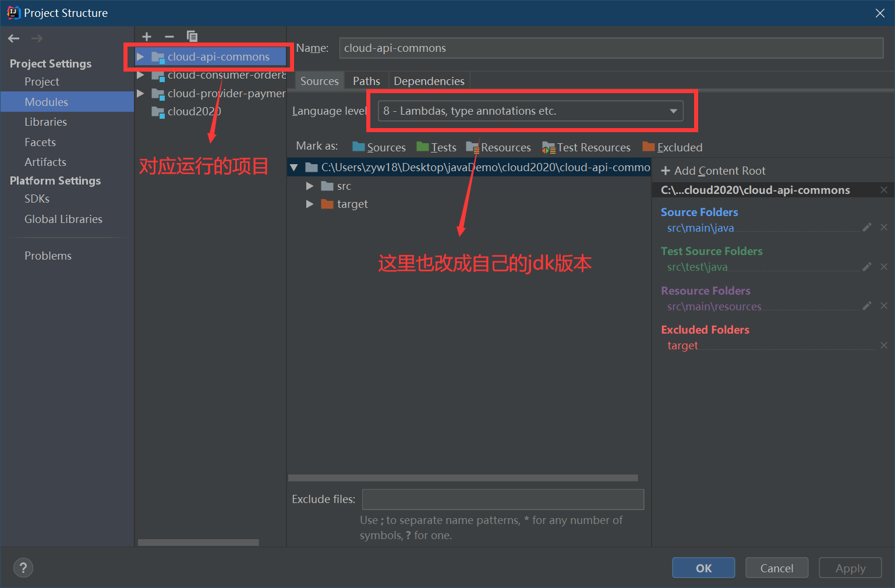Switch to Paths tab
The width and height of the screenshot is (895, 588).
coord(366,81)
